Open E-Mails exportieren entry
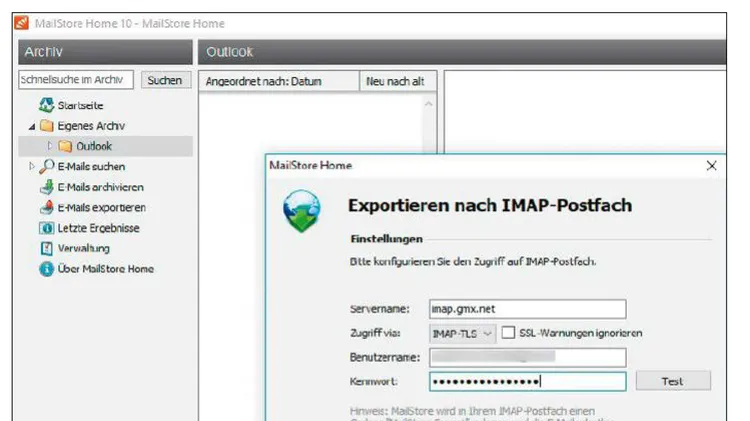 tap(101, 208)
